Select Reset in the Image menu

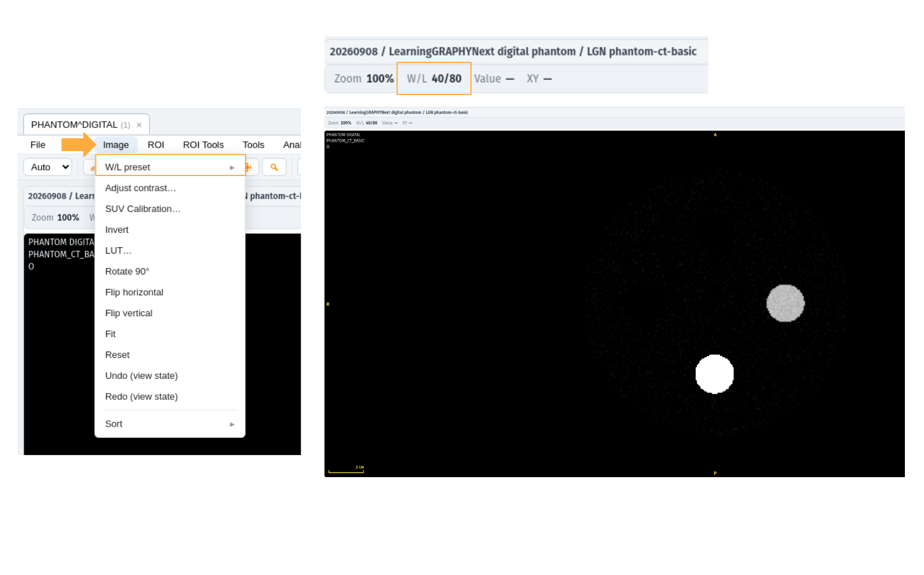170,355
